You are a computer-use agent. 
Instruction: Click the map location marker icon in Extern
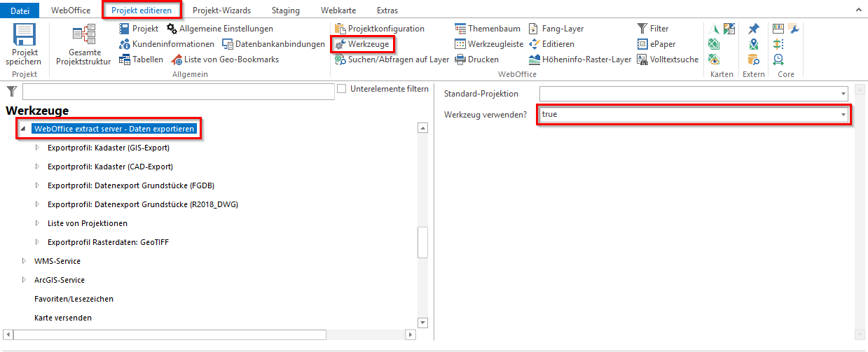pos(754,44)
